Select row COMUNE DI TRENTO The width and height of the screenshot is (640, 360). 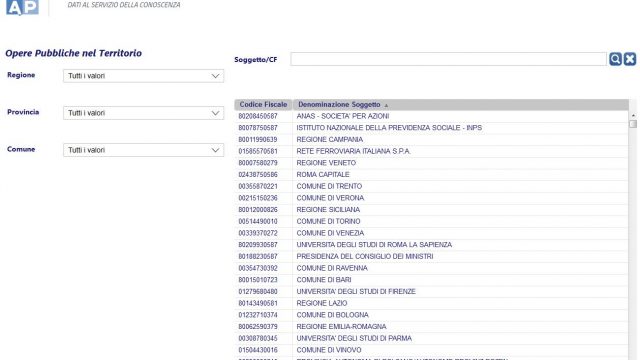[x=431, y=187]
